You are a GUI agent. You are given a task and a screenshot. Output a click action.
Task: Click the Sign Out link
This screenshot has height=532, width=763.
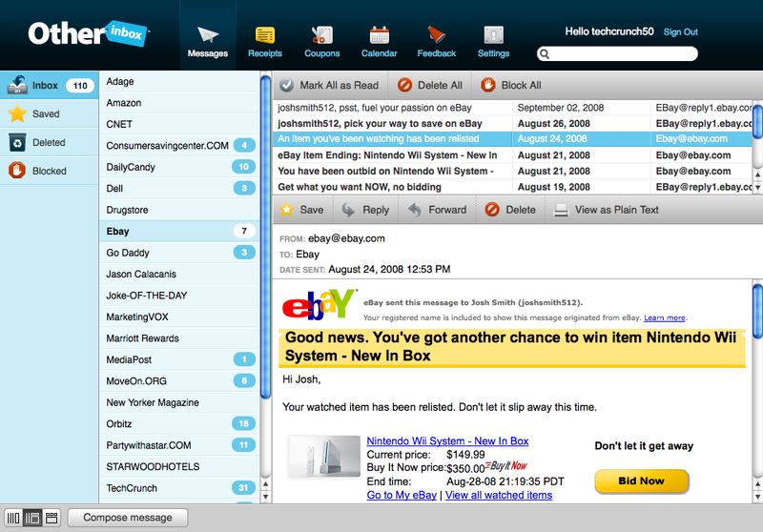(x=680, y=32)
